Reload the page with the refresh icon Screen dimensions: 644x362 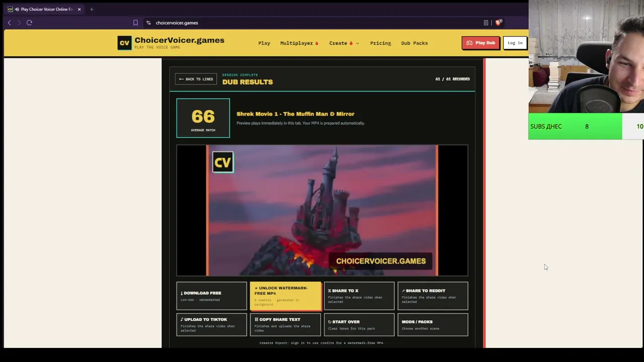(x=29, y=23)
